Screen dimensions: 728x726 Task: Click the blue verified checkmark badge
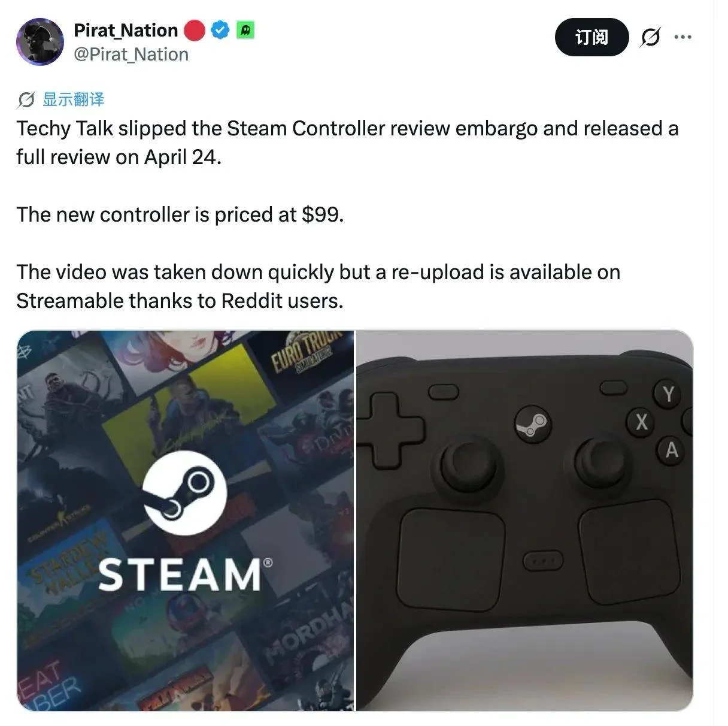coord(221,29)
